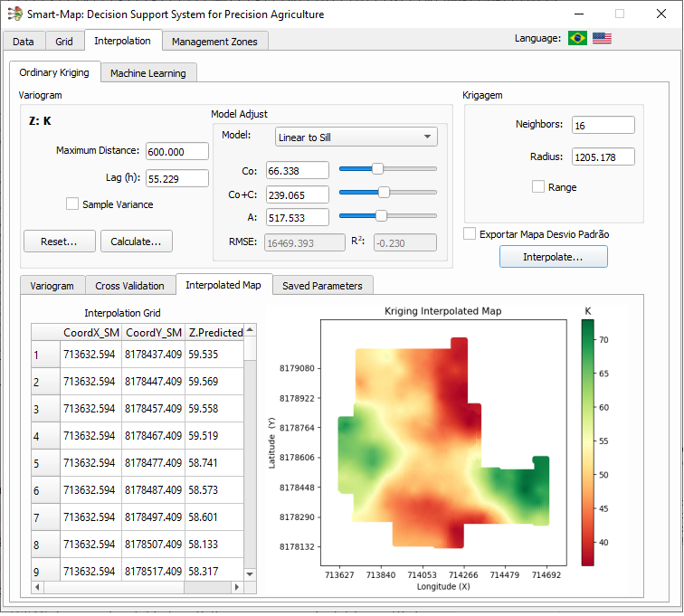Select the Interpolation tab
This screenshot has width=684, height=616.
point(122,41)
